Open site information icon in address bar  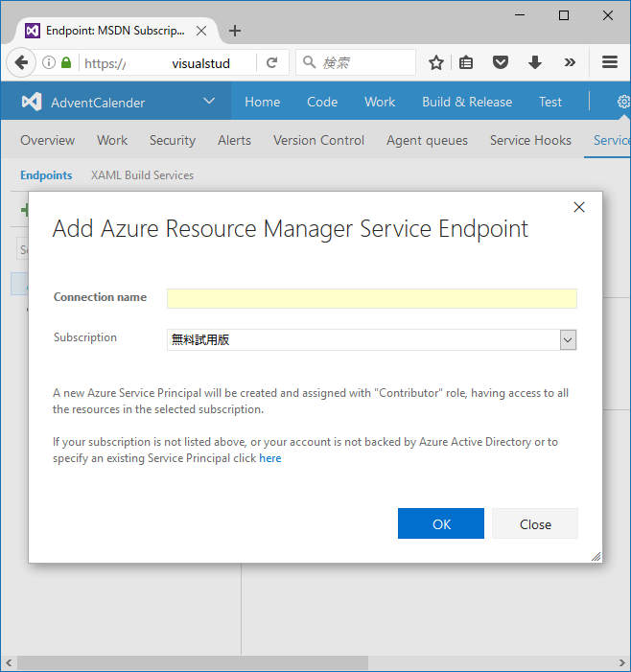tap(49, 63)
